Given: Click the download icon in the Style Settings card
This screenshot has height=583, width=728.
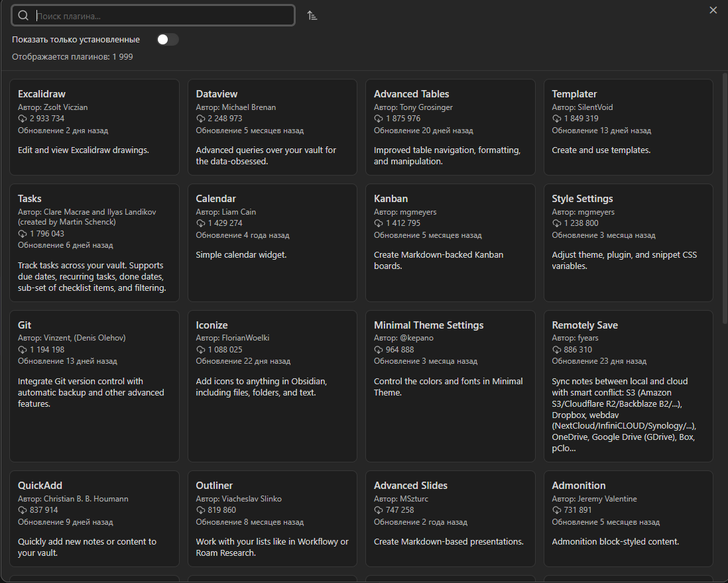Looking at the screenshot, I should coord(557,223).
